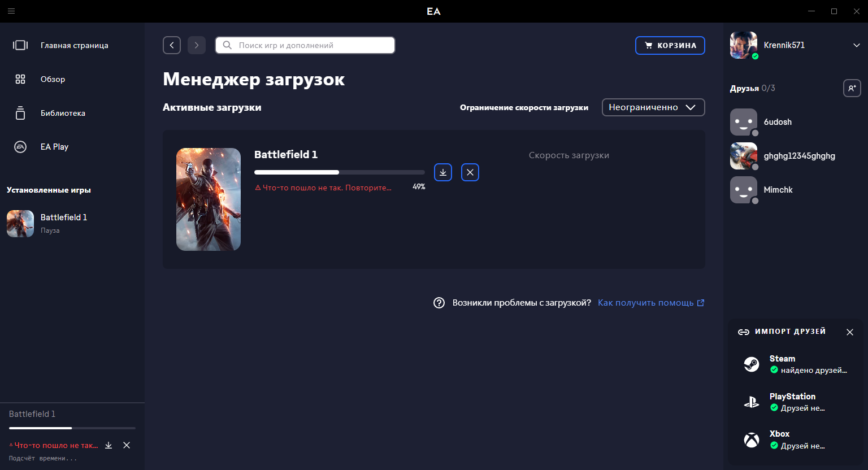The height and width of the screenshot is (470, 868).
Task: Open the hamburger menu in the title bar
Action: point(11,11)
